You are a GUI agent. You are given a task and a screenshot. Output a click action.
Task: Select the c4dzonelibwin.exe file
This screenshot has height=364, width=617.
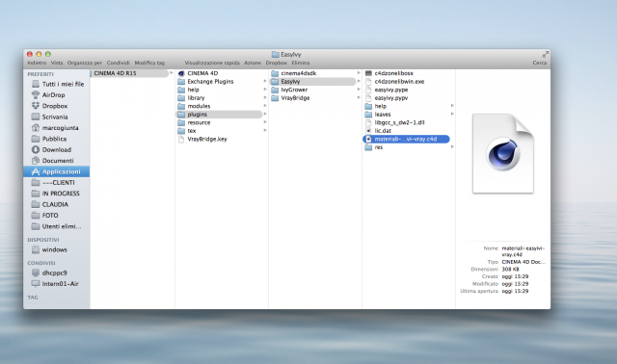[394, 82]
